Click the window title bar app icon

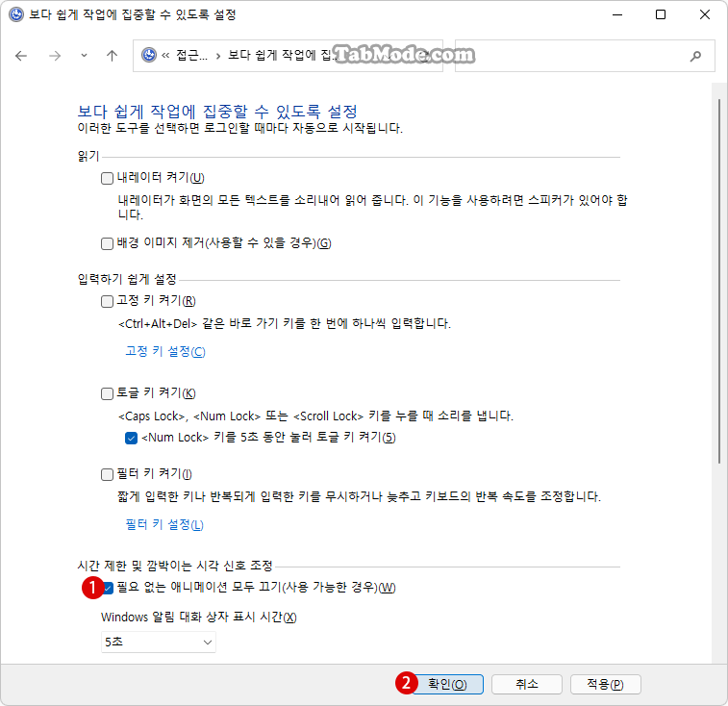point(15,14)
